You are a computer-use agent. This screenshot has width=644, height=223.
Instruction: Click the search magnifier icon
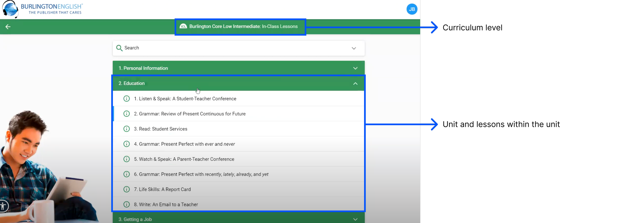click(x=119, y=48)
